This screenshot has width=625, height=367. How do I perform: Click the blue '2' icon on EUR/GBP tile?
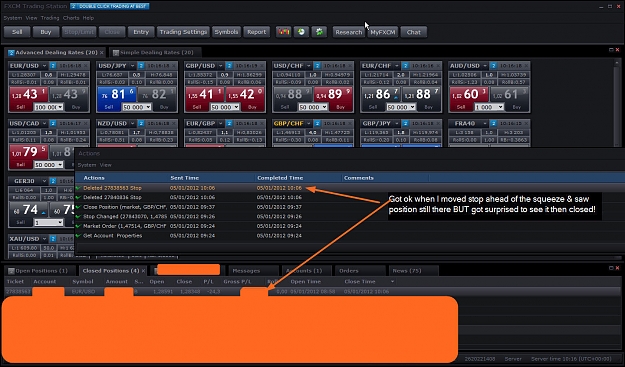[x=229, y=124]
